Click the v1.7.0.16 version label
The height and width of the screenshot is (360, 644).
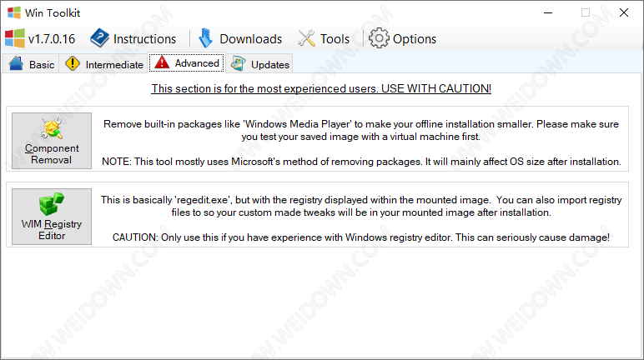tap(52, 39)
